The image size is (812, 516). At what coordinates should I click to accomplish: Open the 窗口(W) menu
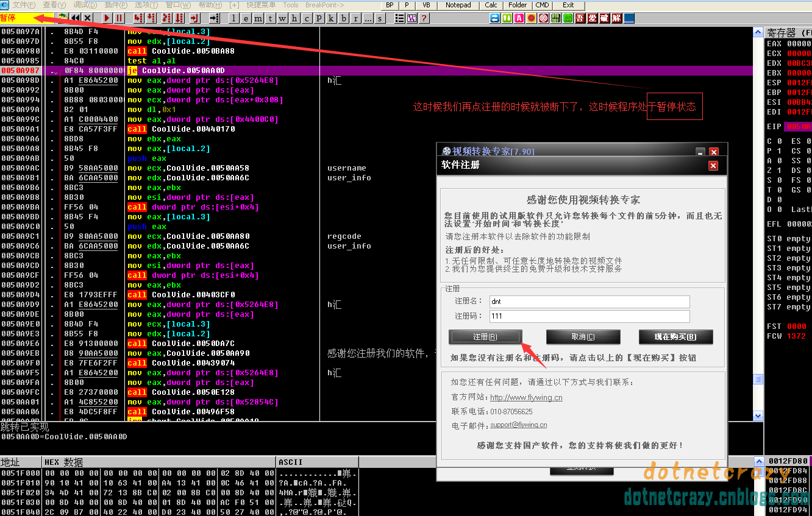click(x=178, y=5)
